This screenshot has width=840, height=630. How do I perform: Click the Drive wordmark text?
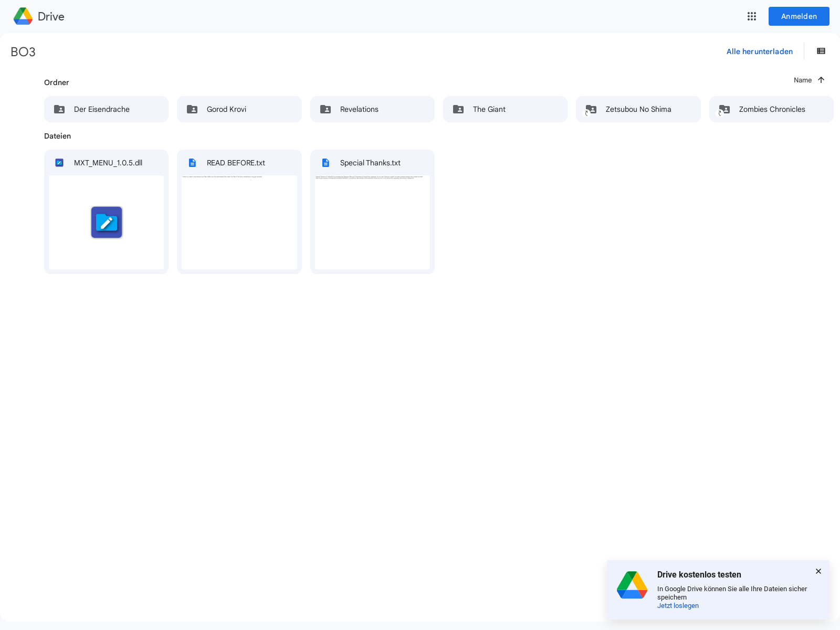(x=51, y=16)
